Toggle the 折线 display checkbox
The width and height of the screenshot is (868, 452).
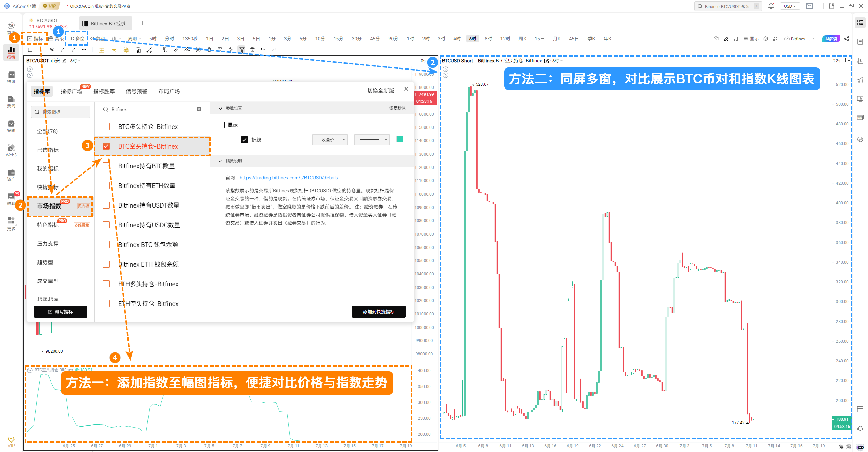pyautogui.click(x=244, y=140)
